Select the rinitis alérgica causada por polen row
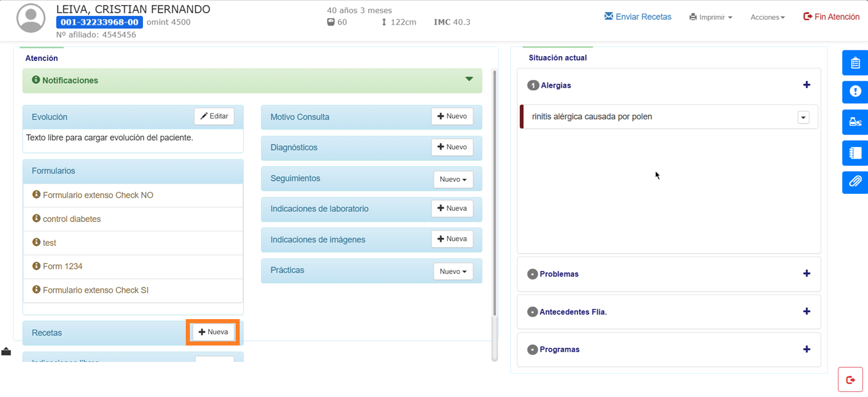The width and height of the screenshot is (868, 397). [x=669, y=117]
